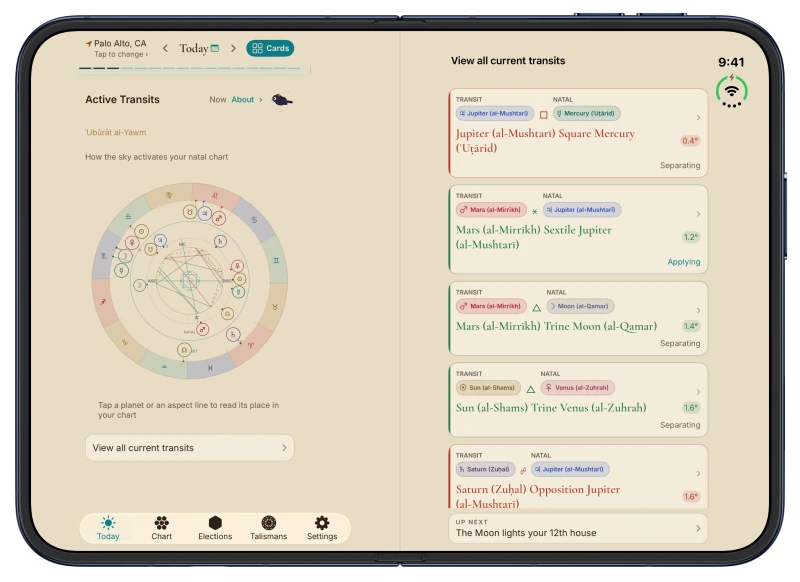Tap the Wi-Fi status indicator

(x=732, y=91)
